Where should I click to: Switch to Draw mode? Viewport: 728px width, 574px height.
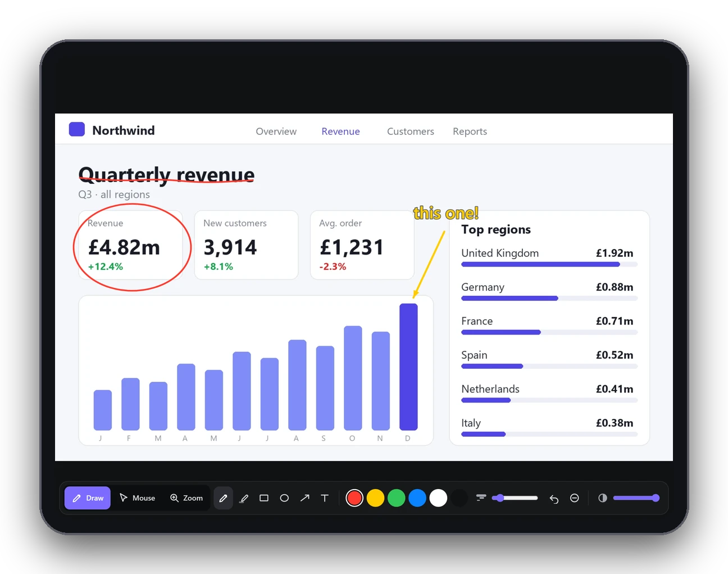coord(88,498)
